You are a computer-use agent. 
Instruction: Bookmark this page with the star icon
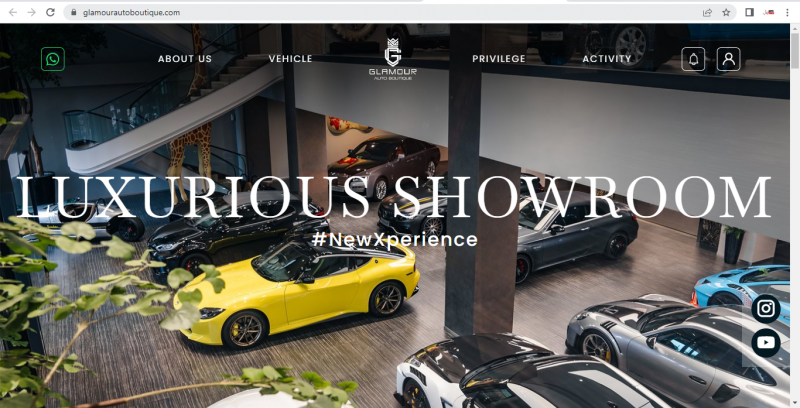pos(726,12)
